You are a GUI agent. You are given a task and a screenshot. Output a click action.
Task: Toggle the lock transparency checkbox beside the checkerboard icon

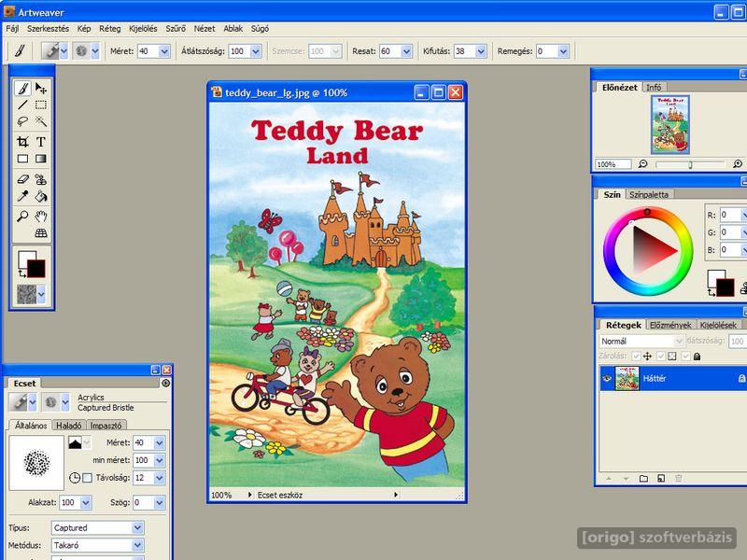(x=661, y=357)
